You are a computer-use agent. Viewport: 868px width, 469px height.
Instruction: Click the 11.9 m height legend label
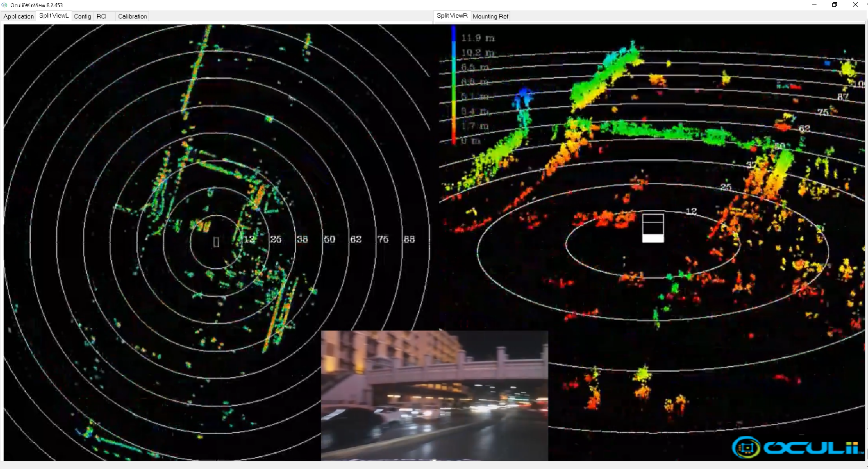coord(477,38)
